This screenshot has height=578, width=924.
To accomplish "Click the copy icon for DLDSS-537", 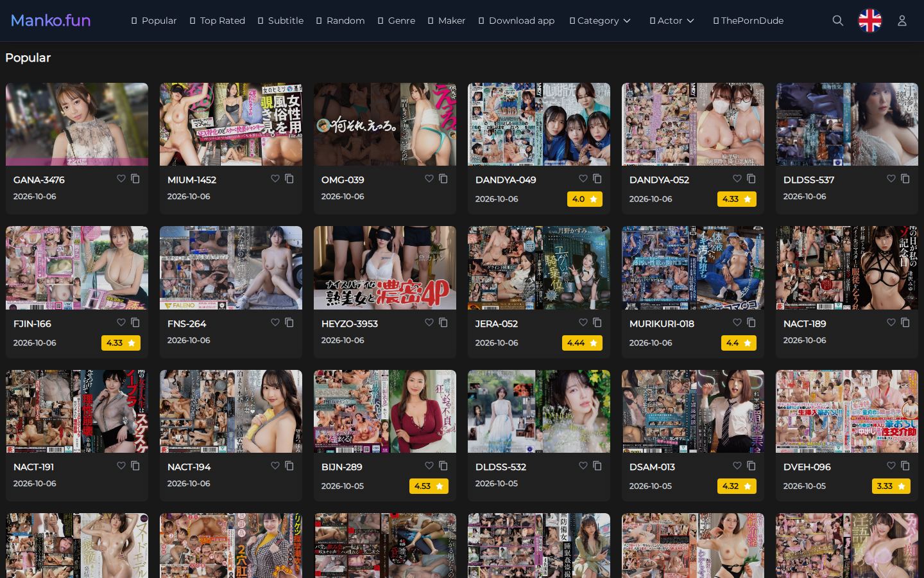I will [905, 179].
